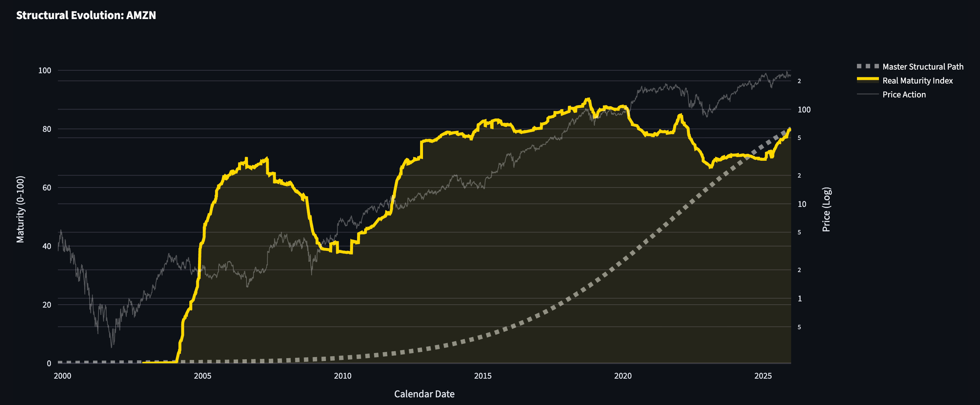980x405 pixels.
Task: Toggle Price Action legend label
Action: pyautogui.click(x=904, y=95)
